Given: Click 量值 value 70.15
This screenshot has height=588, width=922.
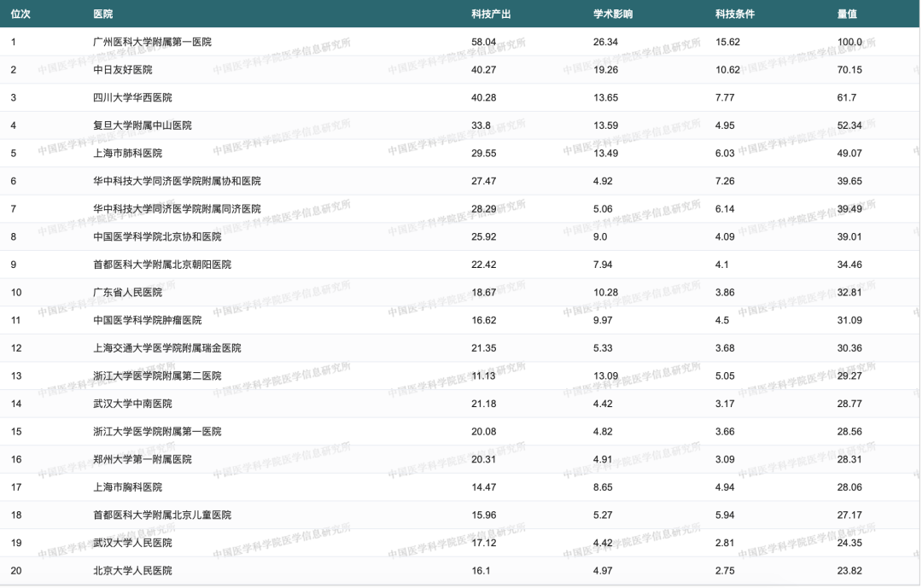Looking at the screenshot, I should click(x=849, y=70).
